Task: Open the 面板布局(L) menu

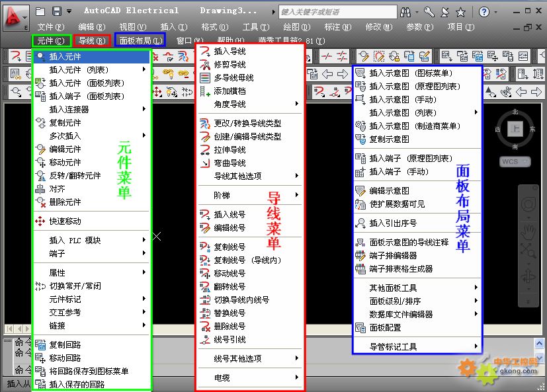Action: (x=141, y=41)
